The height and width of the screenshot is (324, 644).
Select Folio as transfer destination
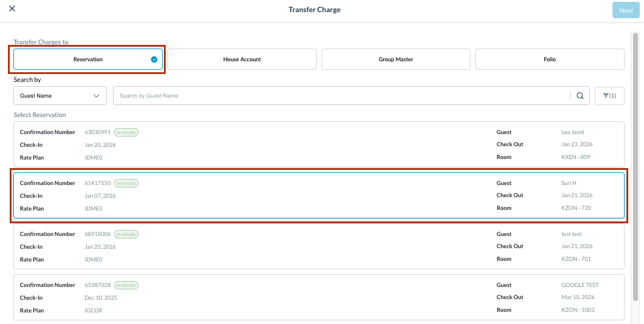tap(549, 59)
